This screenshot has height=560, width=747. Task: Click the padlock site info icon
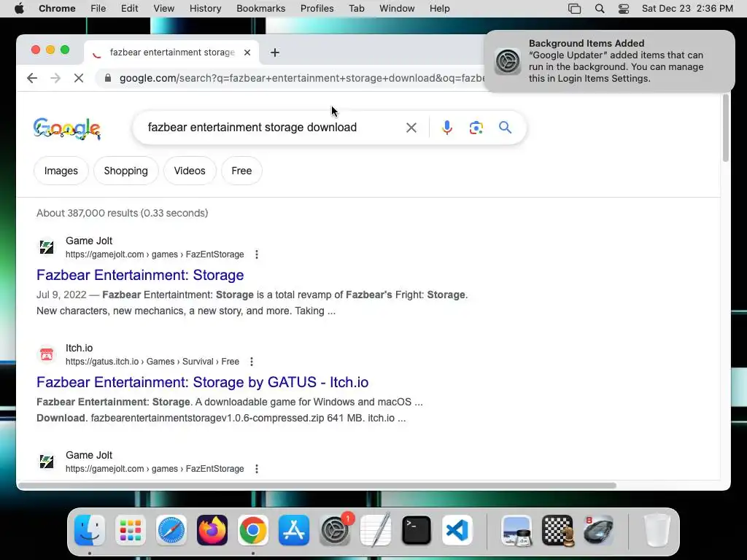(108, 78)
